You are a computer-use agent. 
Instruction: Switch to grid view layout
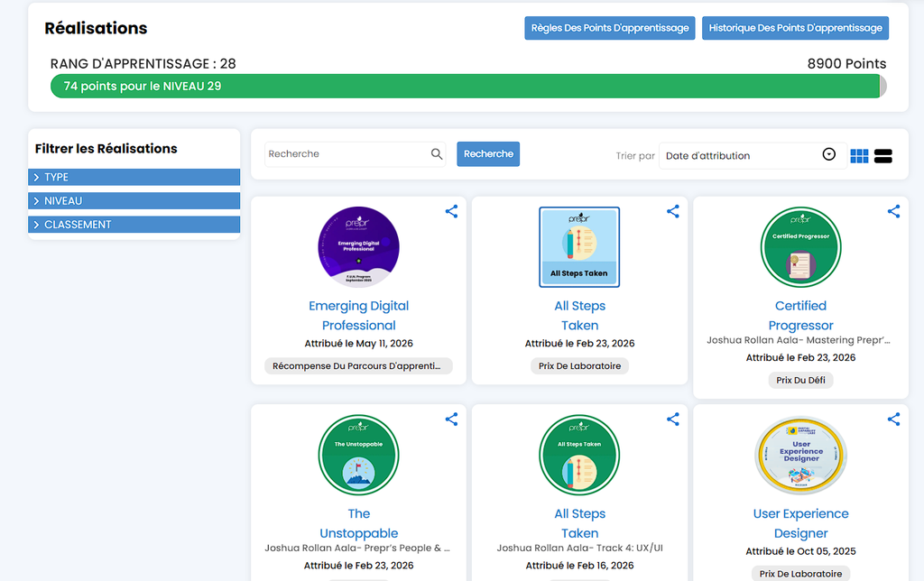(859, 156)
